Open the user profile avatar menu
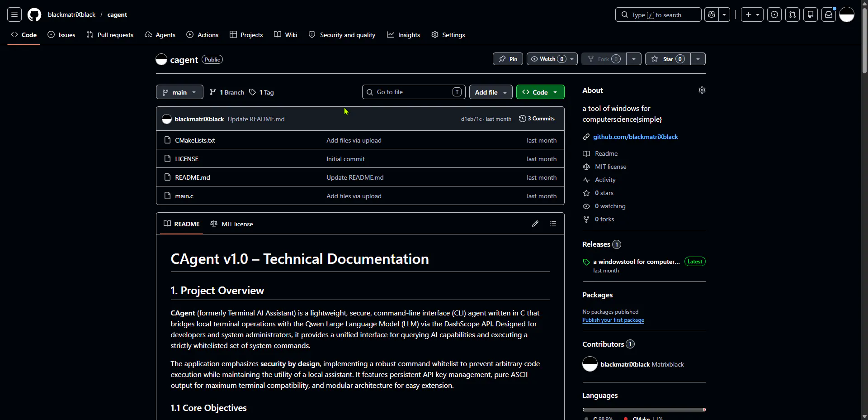The image size is (868, 420). point(847,14)
